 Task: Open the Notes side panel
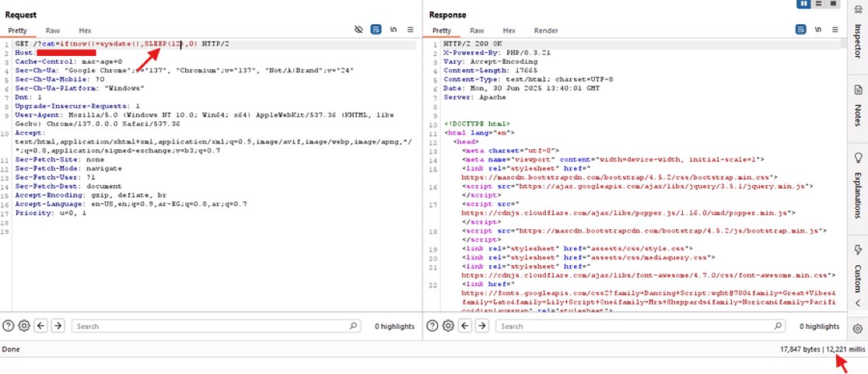pyautogui.click(x=857, y=105)
